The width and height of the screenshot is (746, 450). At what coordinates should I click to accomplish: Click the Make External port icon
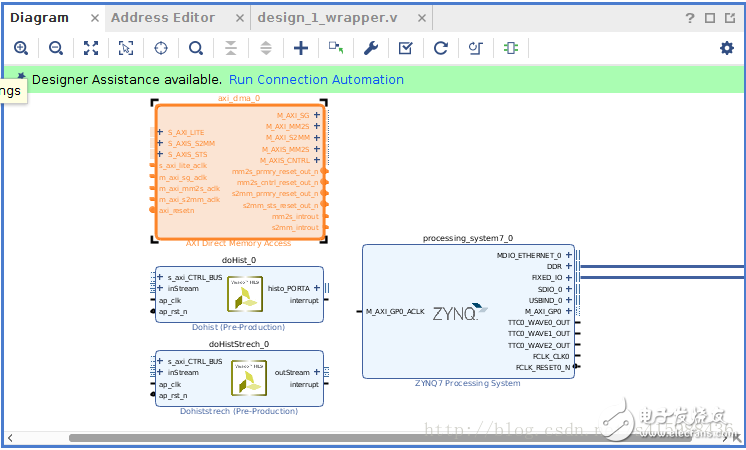(x=336, y=48)
